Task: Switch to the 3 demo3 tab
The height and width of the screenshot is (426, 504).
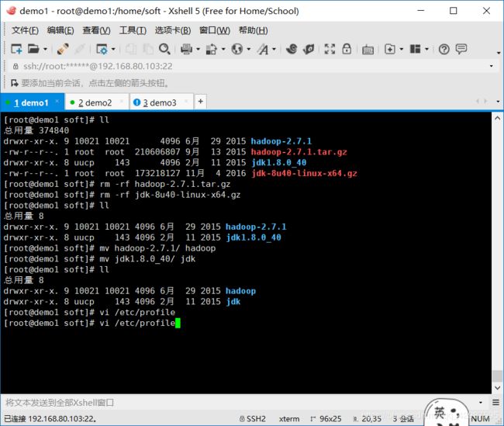Action: tap(160, 102)
